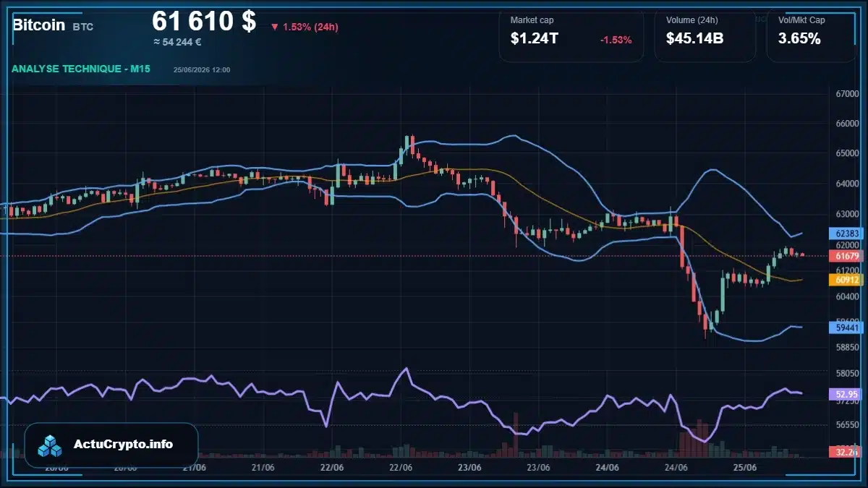Click the purple 52.95 RSI value tag
Image resolution: width=868 pixels, height=488 pixels.
pos(846,394)
